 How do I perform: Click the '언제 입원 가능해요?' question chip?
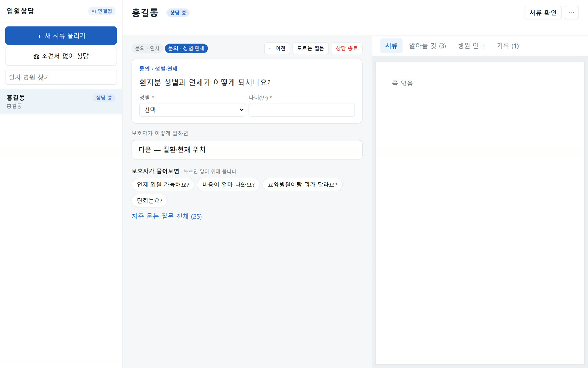[x=163, y=185]
